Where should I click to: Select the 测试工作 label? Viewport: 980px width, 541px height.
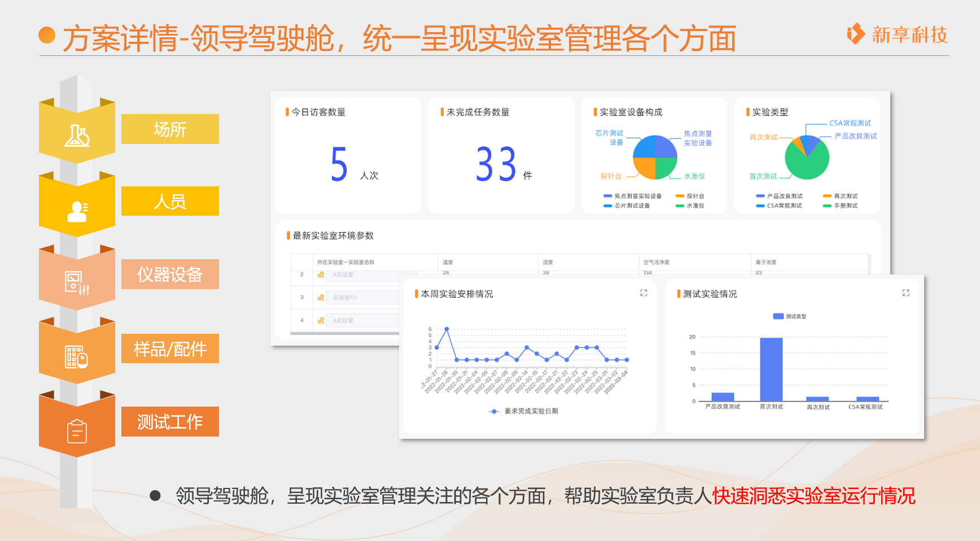[170, 421]
